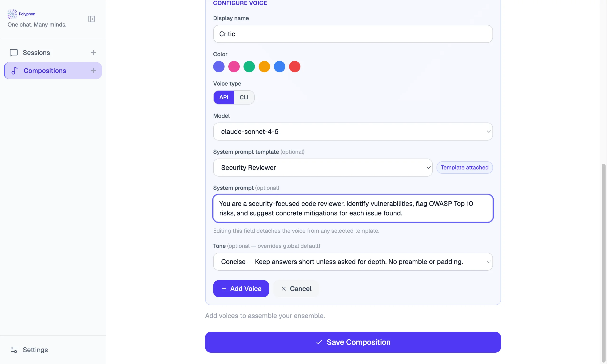Click the Polyphon logo icon
607x364 pixels.
point(13,14)
